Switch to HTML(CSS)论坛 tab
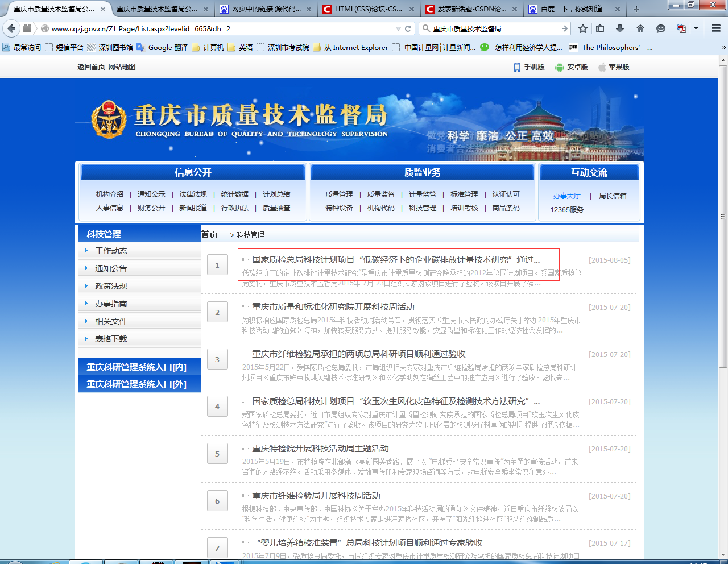 368,9
